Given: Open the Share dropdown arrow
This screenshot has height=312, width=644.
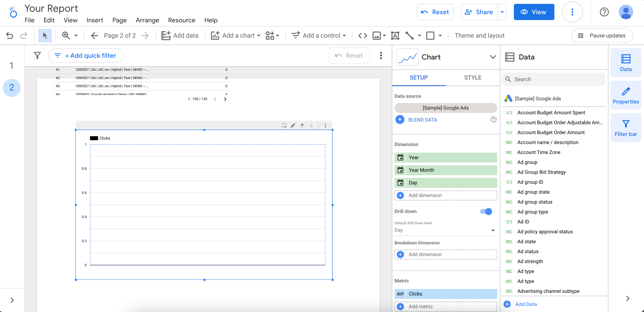Looking at the screenshot, I should (x=502, y=12).
